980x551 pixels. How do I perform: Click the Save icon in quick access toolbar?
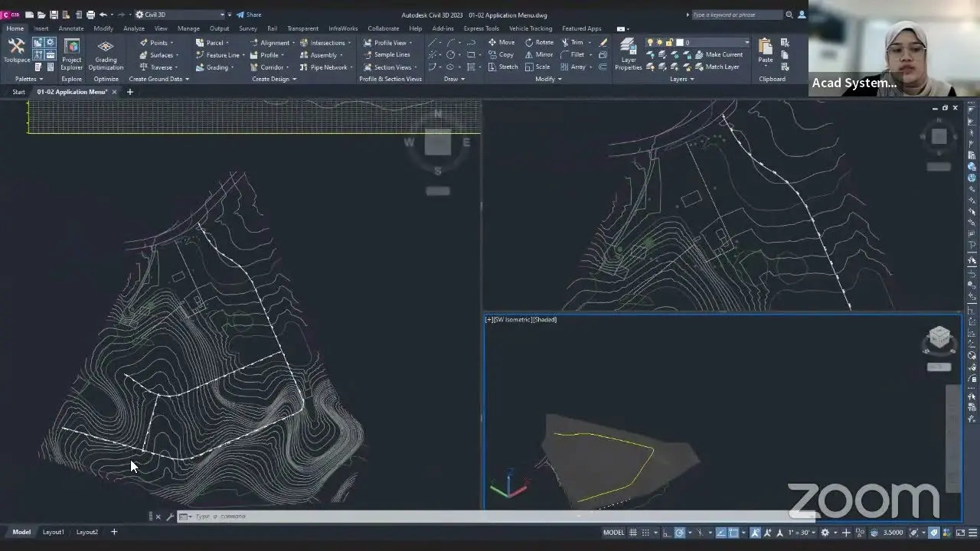click(x=54, y=15)
